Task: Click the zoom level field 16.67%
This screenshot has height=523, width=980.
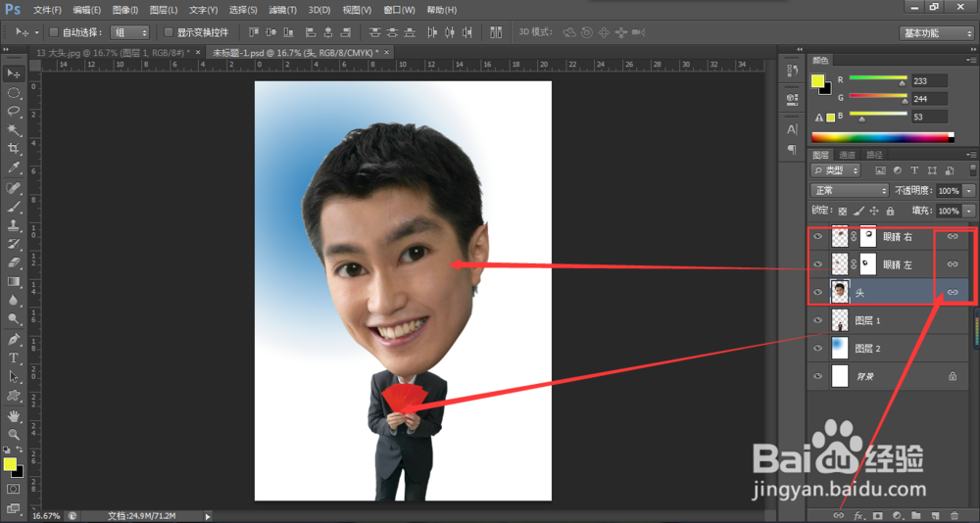Action: tap(47, 516)
